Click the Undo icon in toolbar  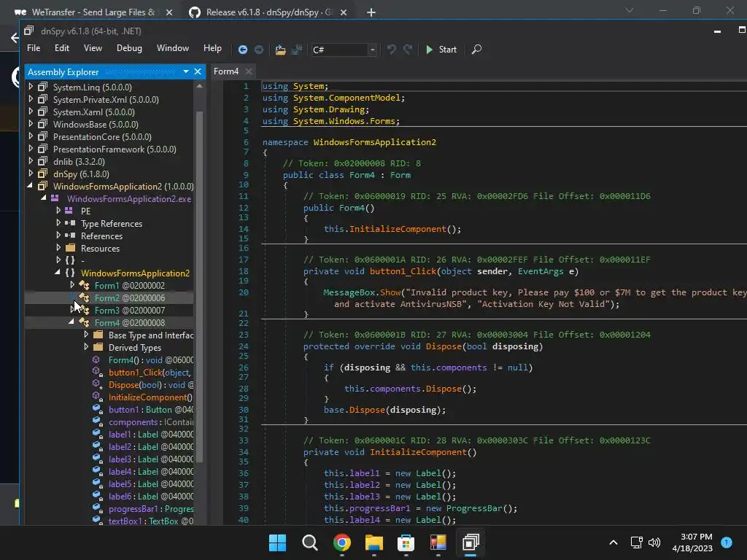pyautogui.click(x=392, y=50)
